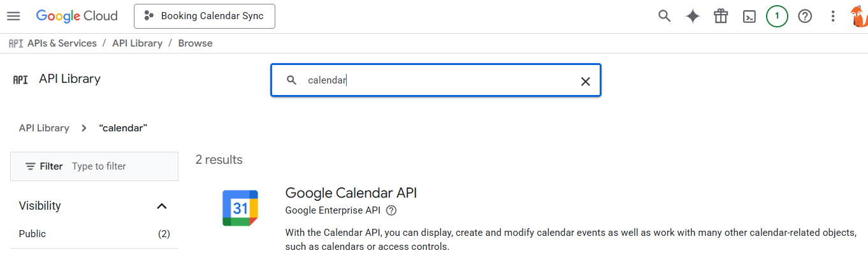Click the API Library link above results
This screenshot has height=262, width=868.
tap(44, 128)
